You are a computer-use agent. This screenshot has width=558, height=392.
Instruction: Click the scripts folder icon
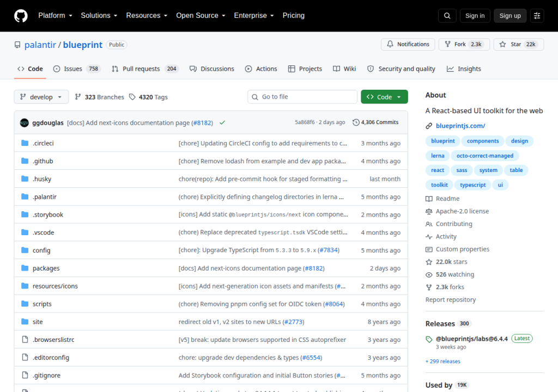[25, 304]
